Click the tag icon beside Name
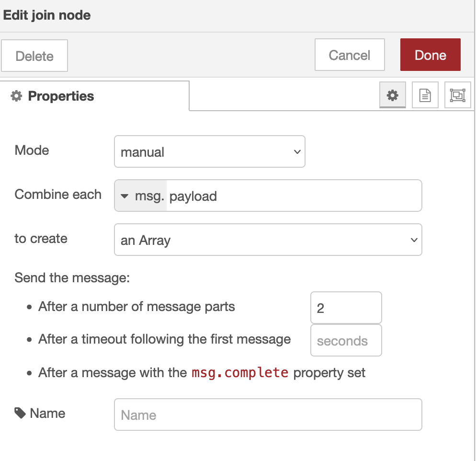 (x=20, y=413)
